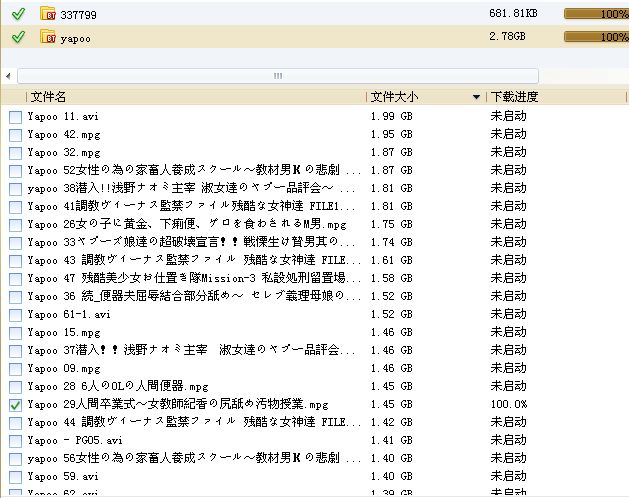Viewport: 629px width, 498px height.
Task: Click the 1.74 GB size cell
Action: (392, 242)
